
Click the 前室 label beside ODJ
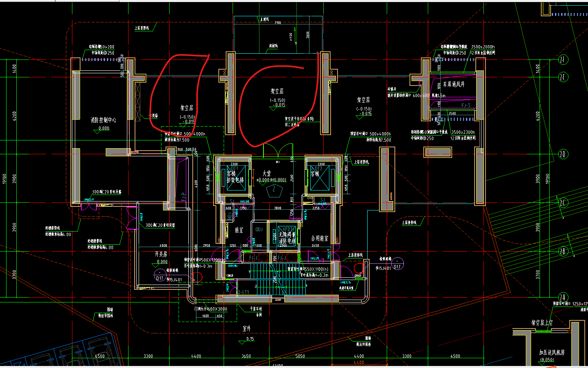pyautogui.click(x=239, y=230)
